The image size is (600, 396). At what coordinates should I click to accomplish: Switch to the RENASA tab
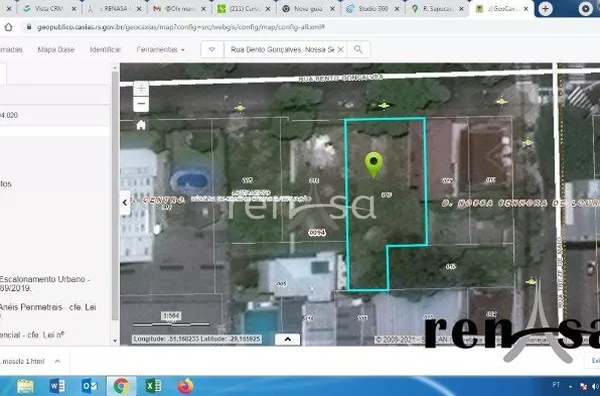[x=114, y=8]
